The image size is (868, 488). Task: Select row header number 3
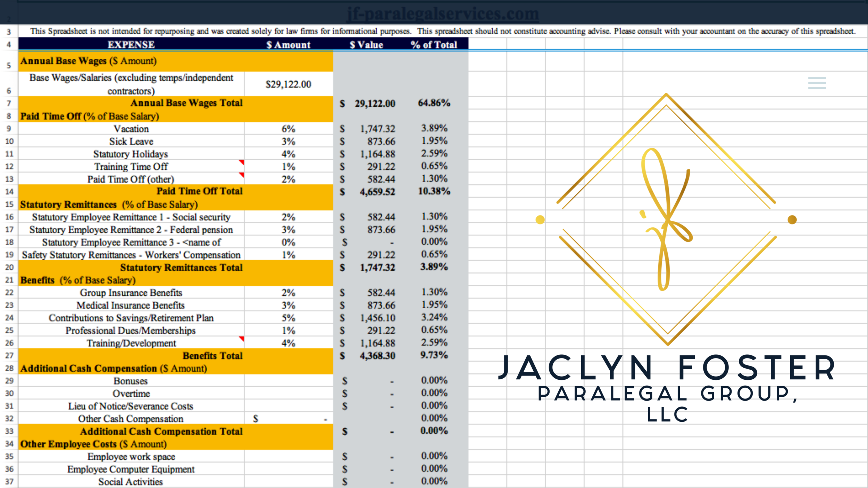[9, 32]
